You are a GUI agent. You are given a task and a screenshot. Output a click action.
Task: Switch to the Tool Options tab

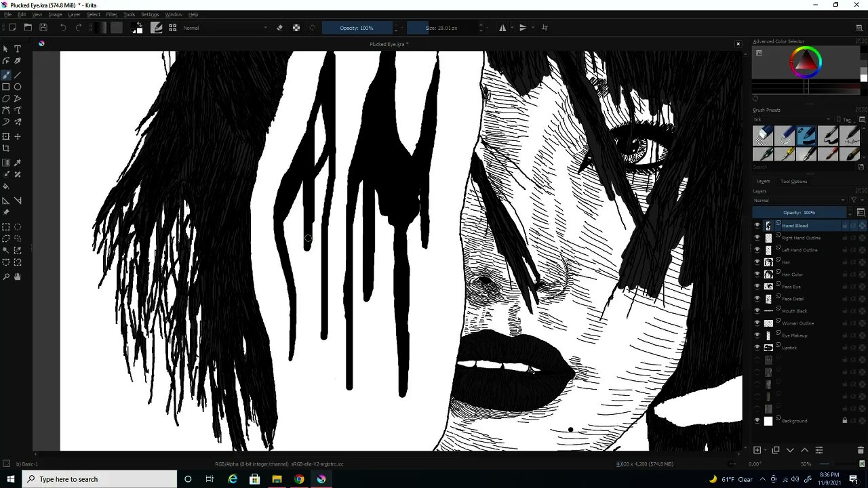point(793,182)
